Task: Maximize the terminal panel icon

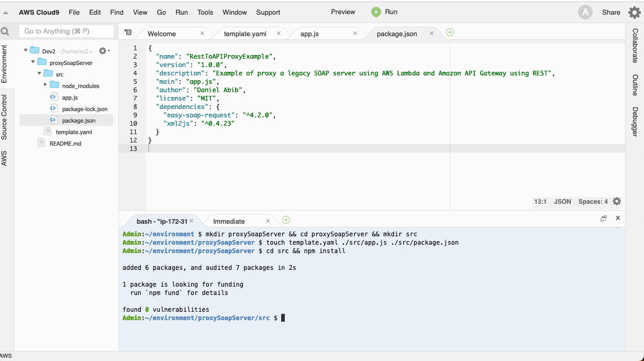Action: coord(603,218)
